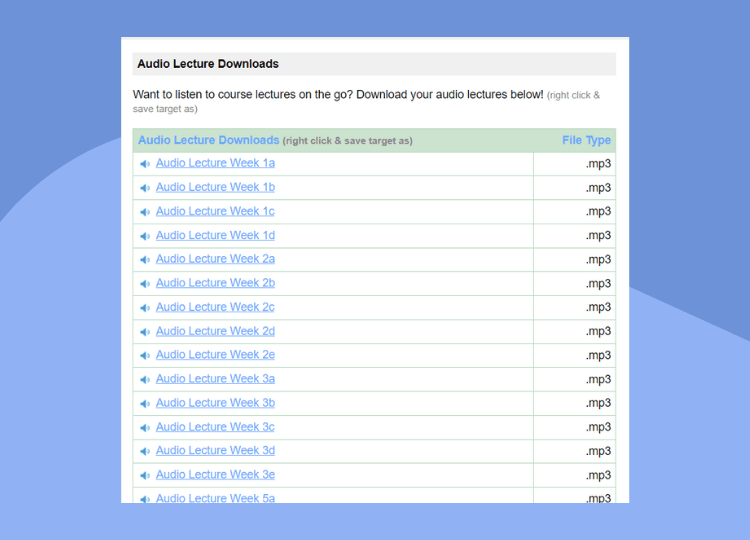750x540 pixels.
Task: Click the .mp3 cell for Week 2c
Action: pos(574,307)
